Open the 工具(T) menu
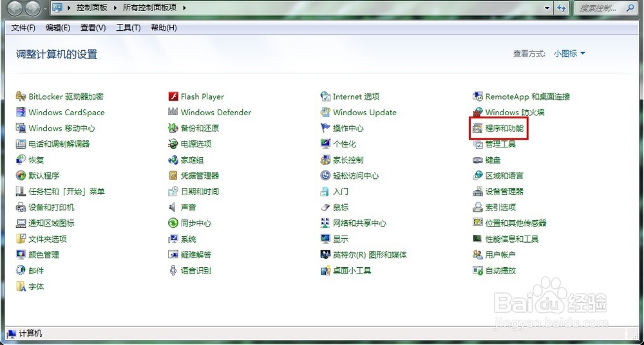Viewport: 644px width, 345px height. point(128,28)
